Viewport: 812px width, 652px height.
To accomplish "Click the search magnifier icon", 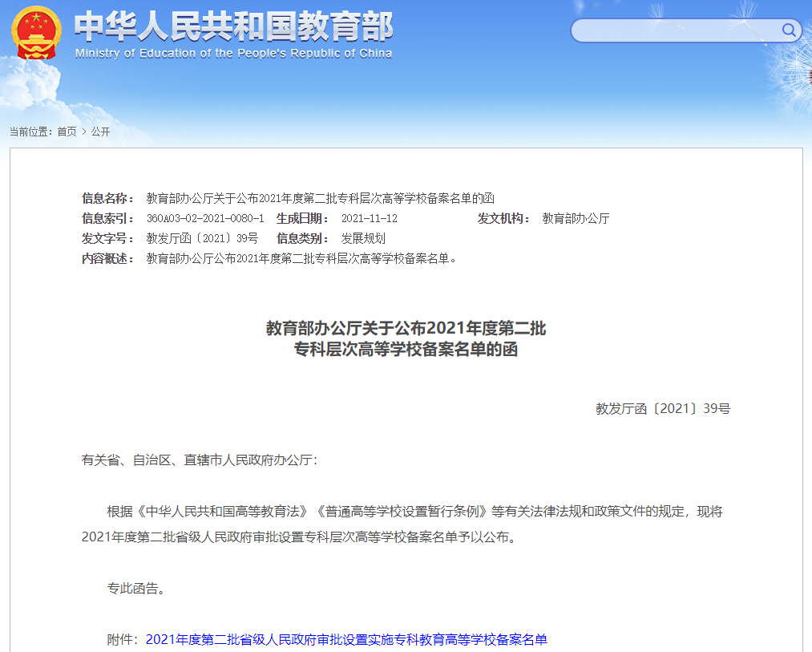I will point(788,30).
